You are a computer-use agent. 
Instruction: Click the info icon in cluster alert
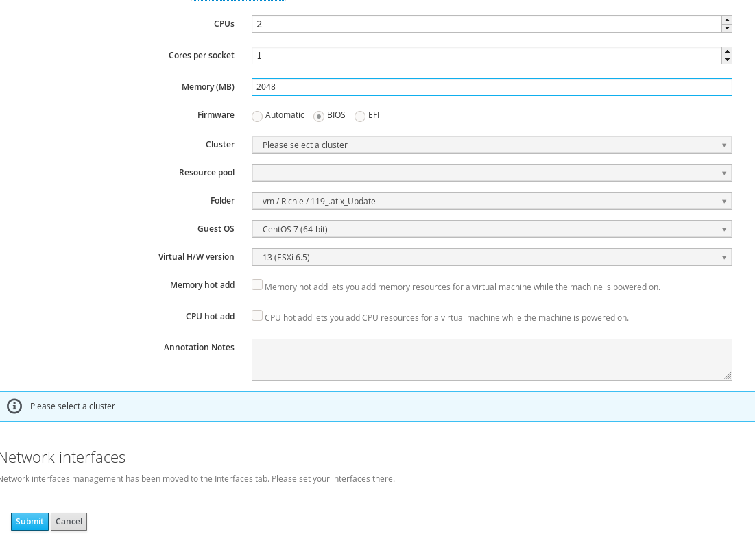click(14, 406)
